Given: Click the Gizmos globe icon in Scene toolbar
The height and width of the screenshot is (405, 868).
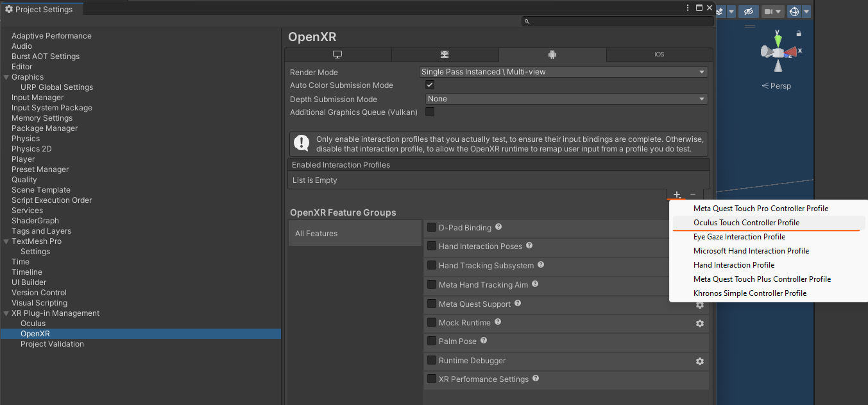Looking at the screenshot, I should click(794, 12).
